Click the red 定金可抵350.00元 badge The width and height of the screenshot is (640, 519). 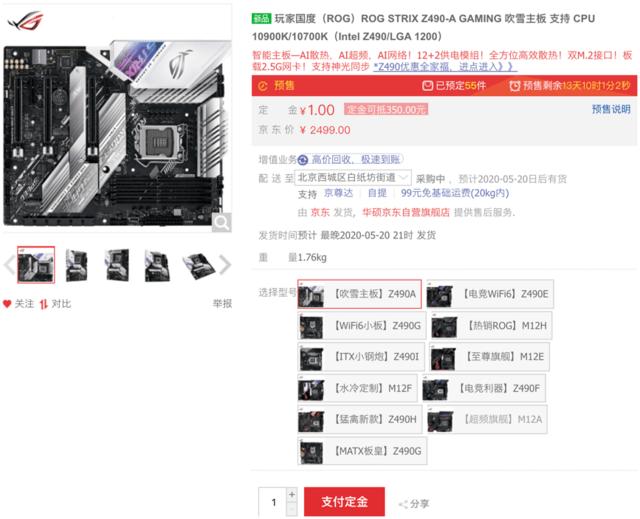(386, 109)
